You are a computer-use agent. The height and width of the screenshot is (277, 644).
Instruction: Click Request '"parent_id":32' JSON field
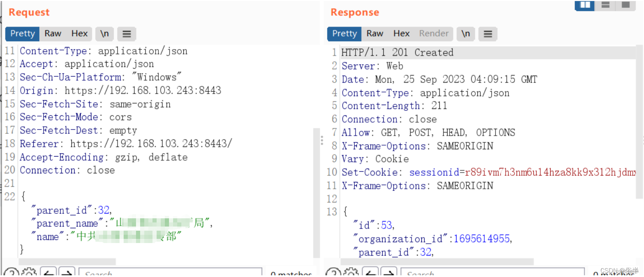coord(71,210)
